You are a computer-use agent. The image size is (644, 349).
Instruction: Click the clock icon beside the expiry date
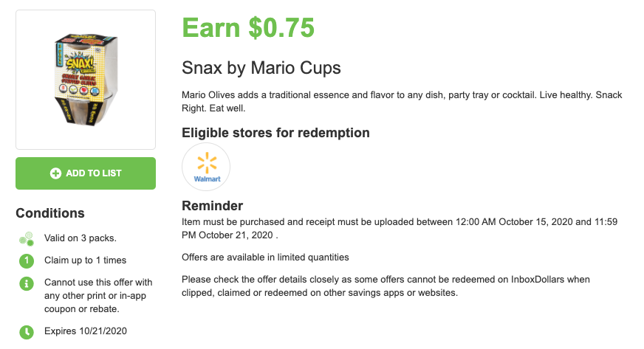pos(26,331)
